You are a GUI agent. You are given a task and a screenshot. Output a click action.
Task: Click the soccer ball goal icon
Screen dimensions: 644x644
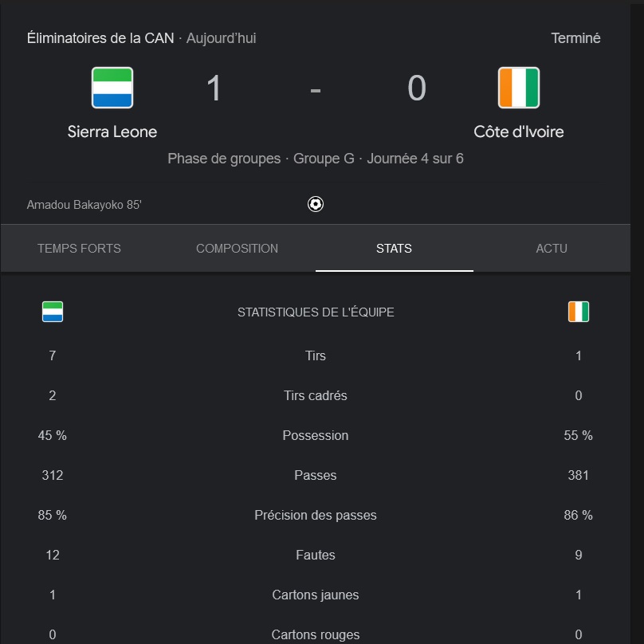(x=316, y=204)
